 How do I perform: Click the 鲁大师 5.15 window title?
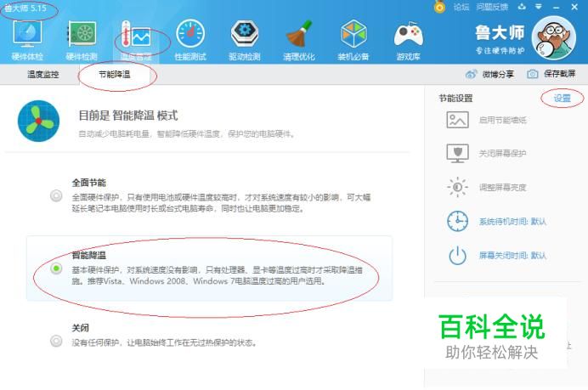25,8
